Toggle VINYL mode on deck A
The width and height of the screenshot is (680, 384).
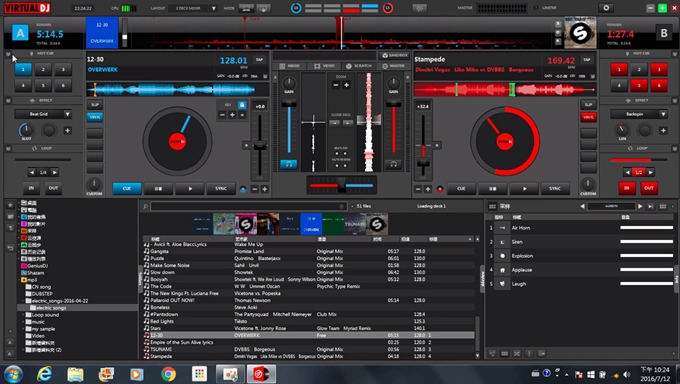[95, 117]
